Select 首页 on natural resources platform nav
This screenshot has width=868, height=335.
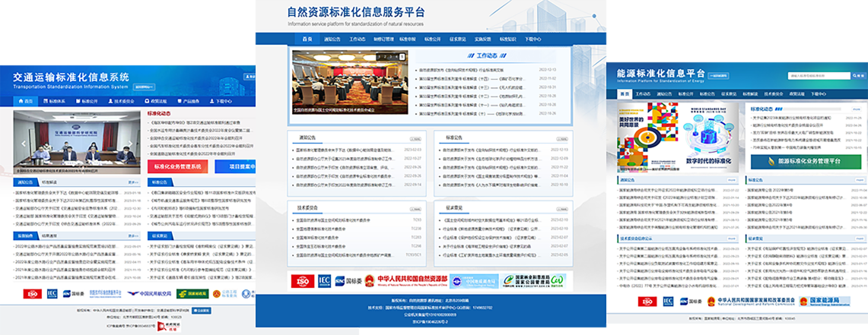pos(307,40)
